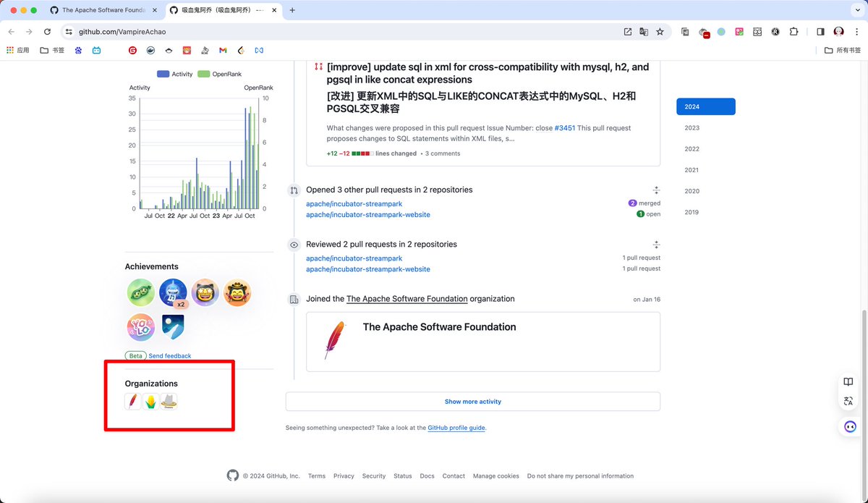This screenshot has height=503, width=868.
Task: Toggle the Chrome side panel
Action: (820, 32)
